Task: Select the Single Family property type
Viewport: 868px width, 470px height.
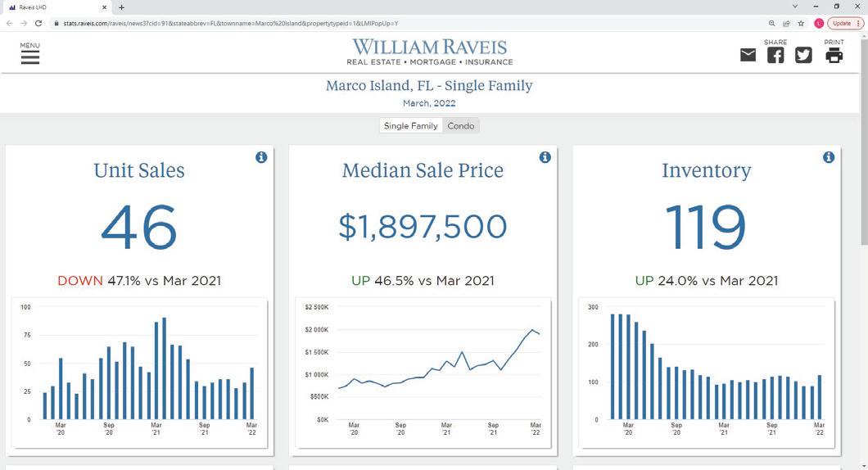Action: click(410, 126)
